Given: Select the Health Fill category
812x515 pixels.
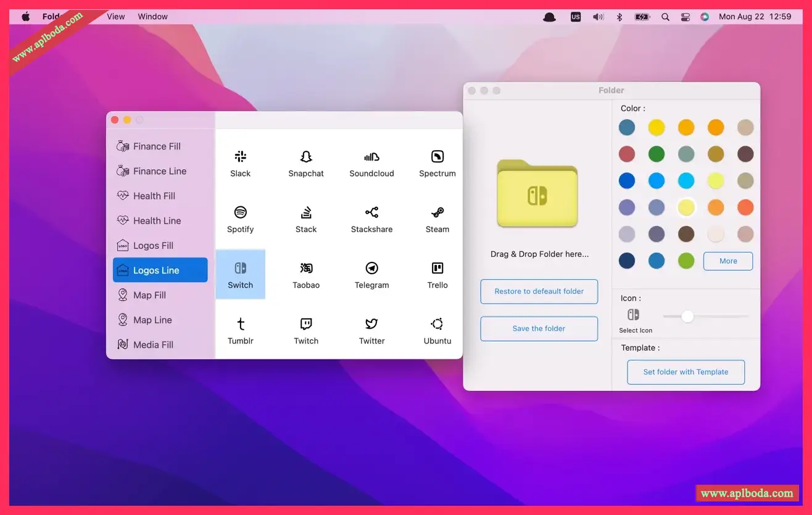Looking at the screenshot, I should (160, 196).
